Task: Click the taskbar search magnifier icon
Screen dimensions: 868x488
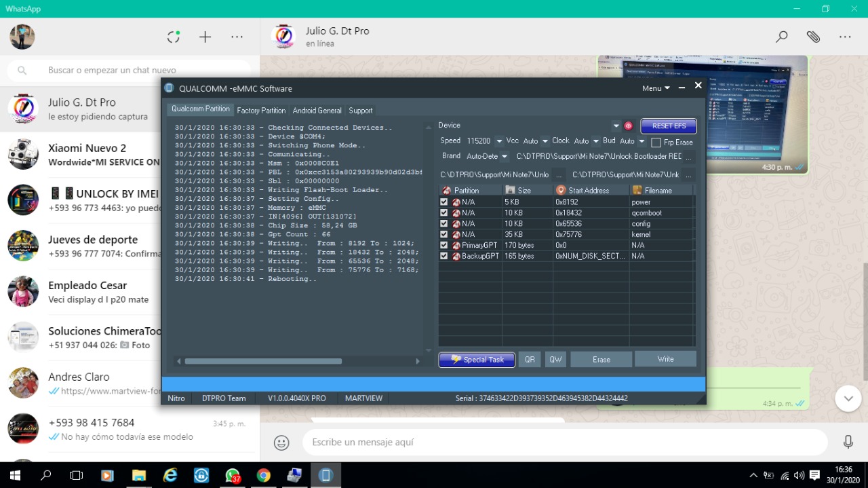Action: (45, 475)
